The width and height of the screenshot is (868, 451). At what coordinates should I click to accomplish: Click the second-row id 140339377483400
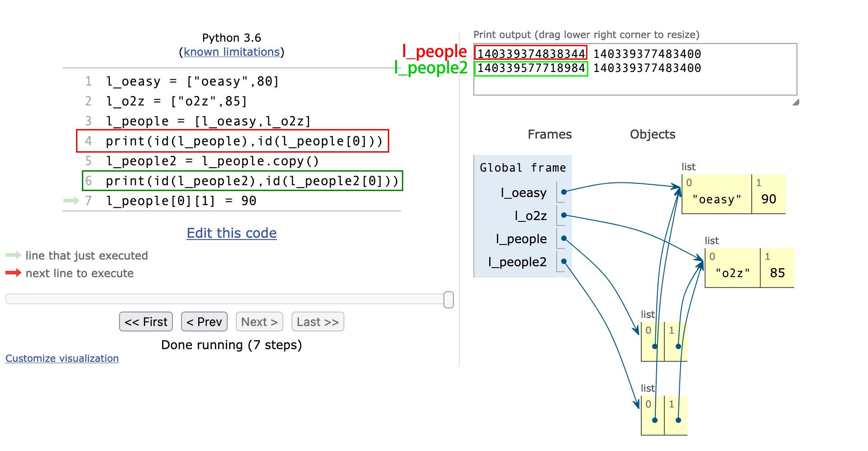(x=647, y=68)
